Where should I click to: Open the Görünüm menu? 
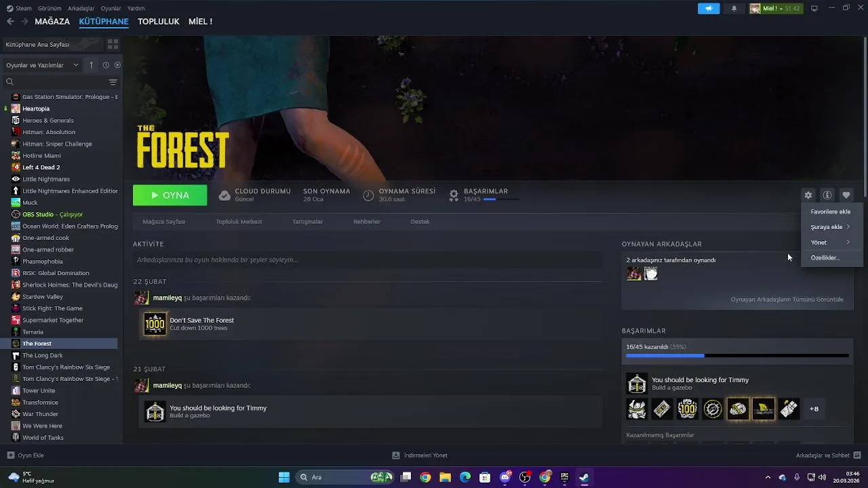[x=50, y=8]
